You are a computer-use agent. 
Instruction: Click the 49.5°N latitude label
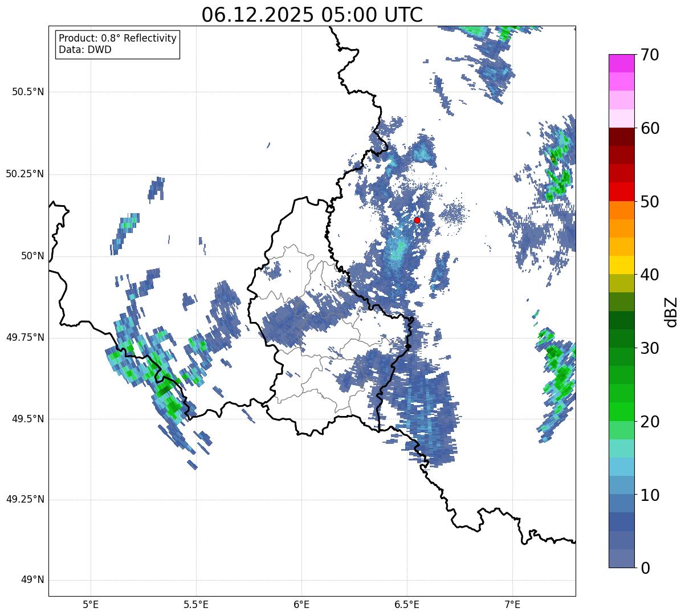pyautogui.click(x=27, y=419)
